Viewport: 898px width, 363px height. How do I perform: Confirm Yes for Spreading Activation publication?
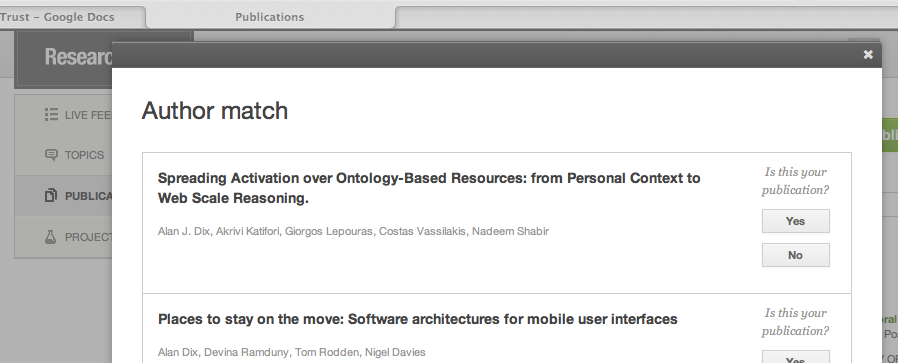click(795, 221)
